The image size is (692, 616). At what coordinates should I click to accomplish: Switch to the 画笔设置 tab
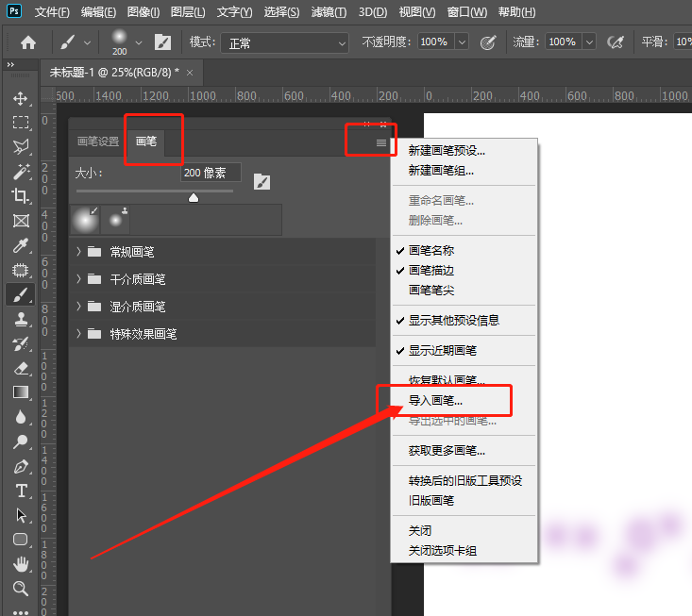(98, 142)
